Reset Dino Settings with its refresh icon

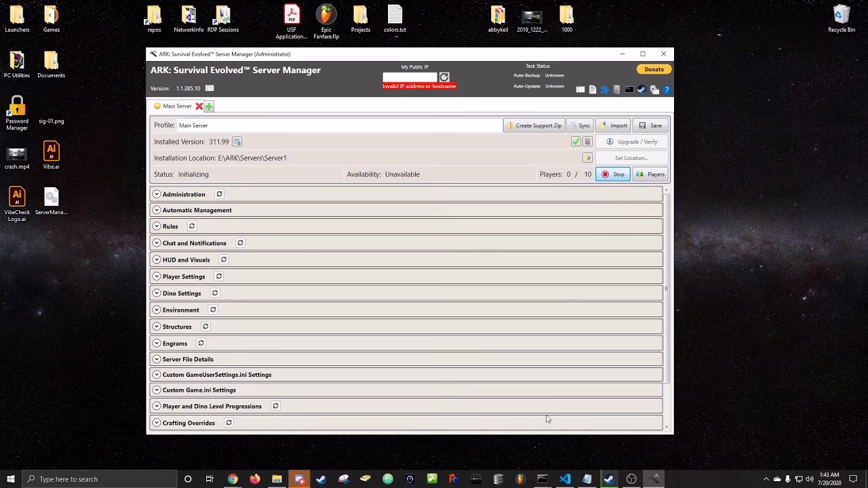[215, 293]
